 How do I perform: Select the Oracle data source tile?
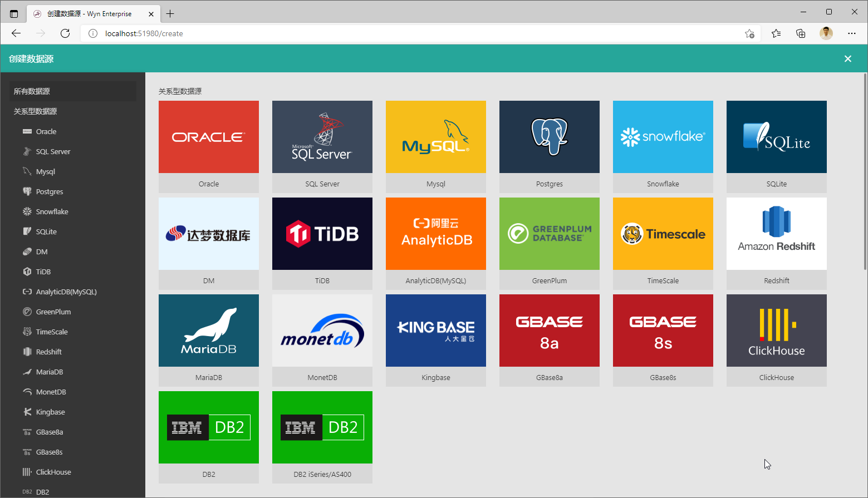pos(209,146)
